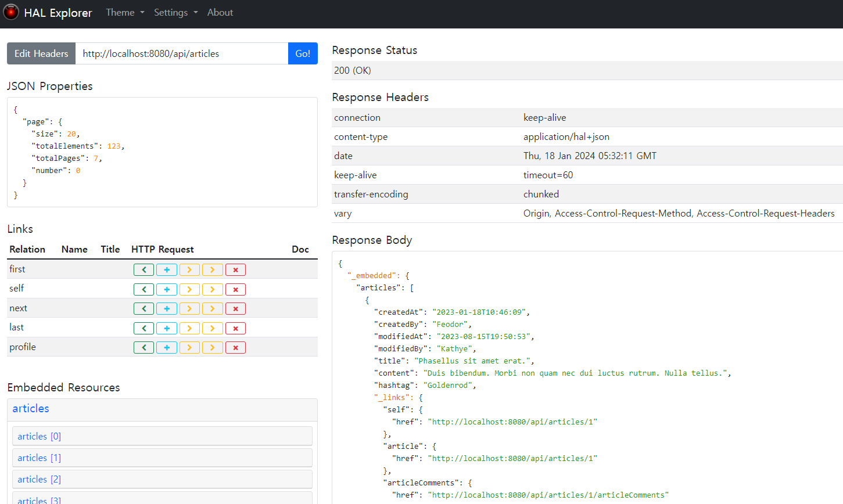843x504 pixels.
Task: Click POST plus icon in 'profile' row
Action: pos(167,347)
